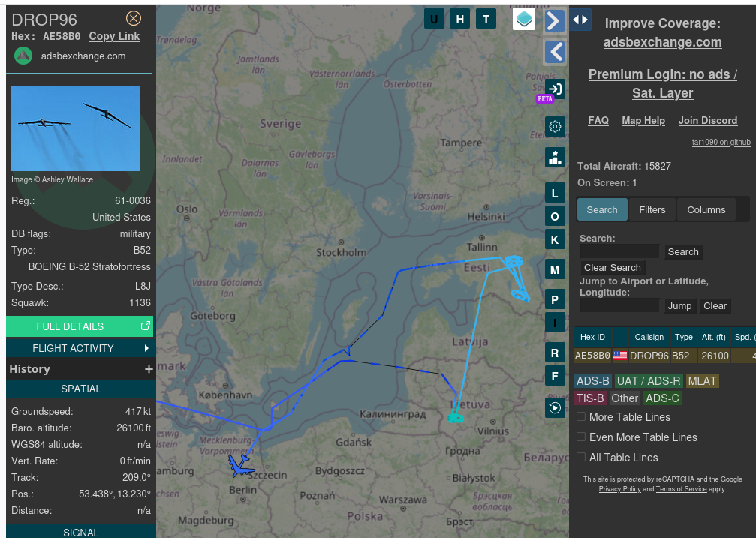Switch to the Filters tab
756x538 pixels.
tap(652, 209)
